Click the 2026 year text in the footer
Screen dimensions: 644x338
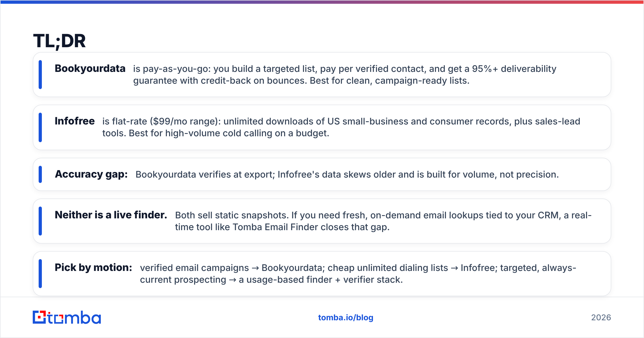(601, 318)
